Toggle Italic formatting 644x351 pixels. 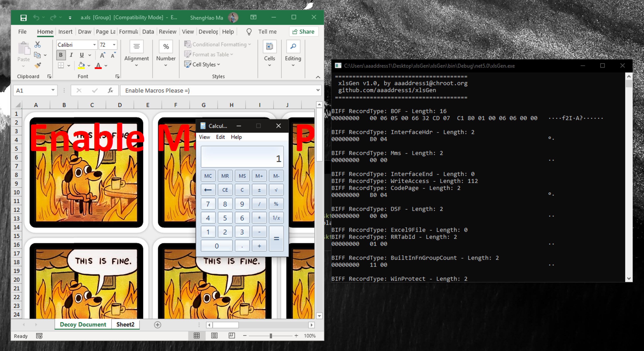tap(71, 55)
